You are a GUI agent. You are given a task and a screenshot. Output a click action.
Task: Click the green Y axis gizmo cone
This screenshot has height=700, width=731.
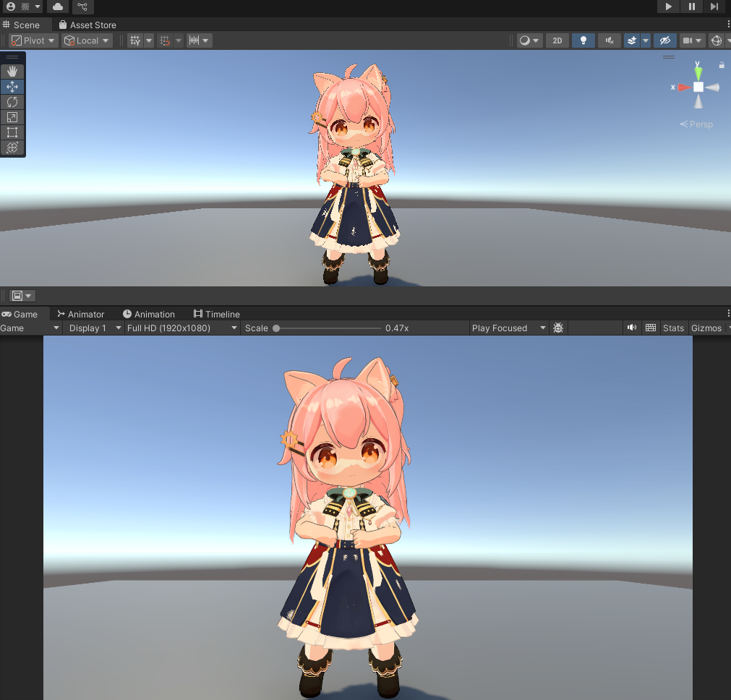pos(698,72)
